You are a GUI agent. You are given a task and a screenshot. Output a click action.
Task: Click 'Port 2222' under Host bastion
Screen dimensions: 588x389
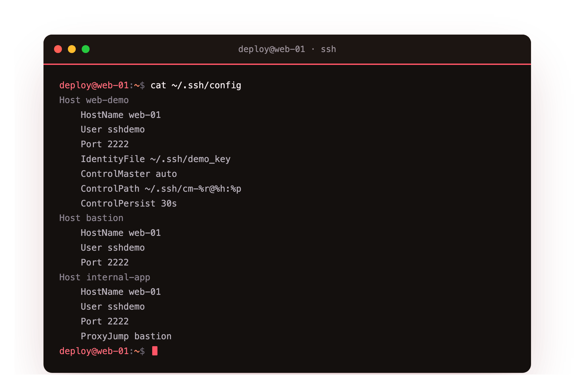point(105,263)
